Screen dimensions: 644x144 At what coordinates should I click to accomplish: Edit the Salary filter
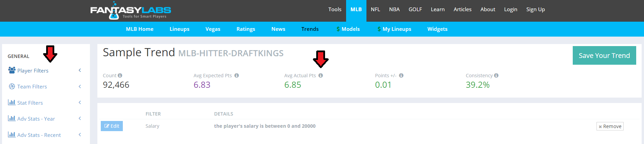pos(112,126)
